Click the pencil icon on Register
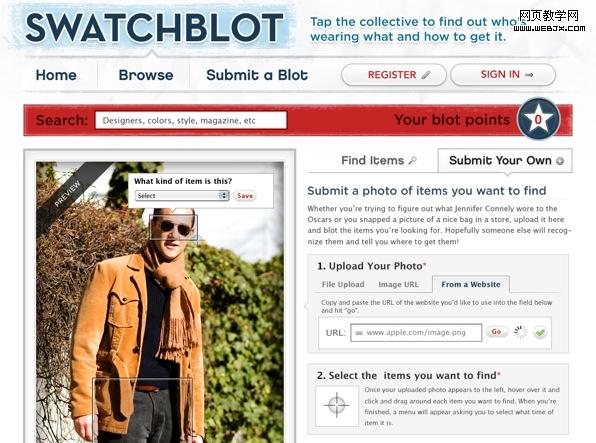This screenshot has width=596, height=443. (x=426, y=75)
